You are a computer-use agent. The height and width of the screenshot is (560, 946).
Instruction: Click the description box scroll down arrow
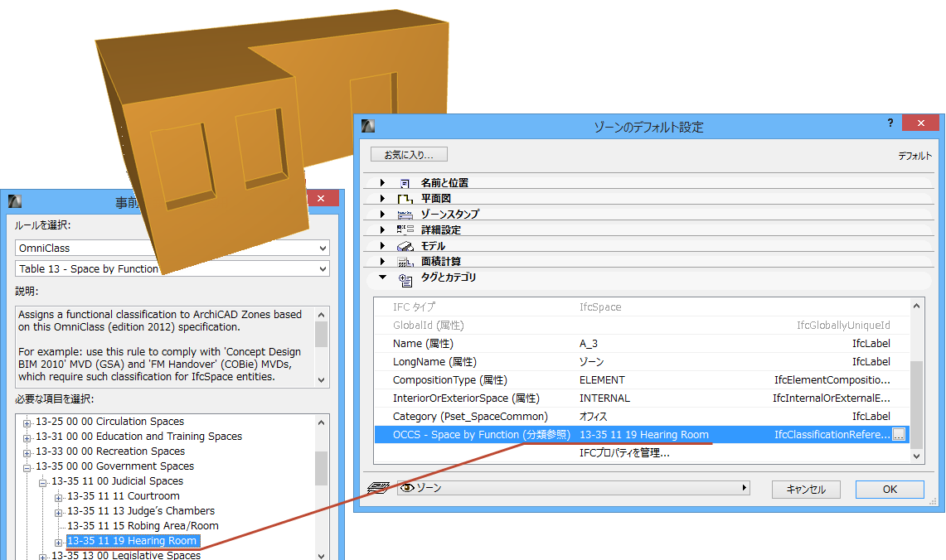pyautogui.click(x=322, y=380)
